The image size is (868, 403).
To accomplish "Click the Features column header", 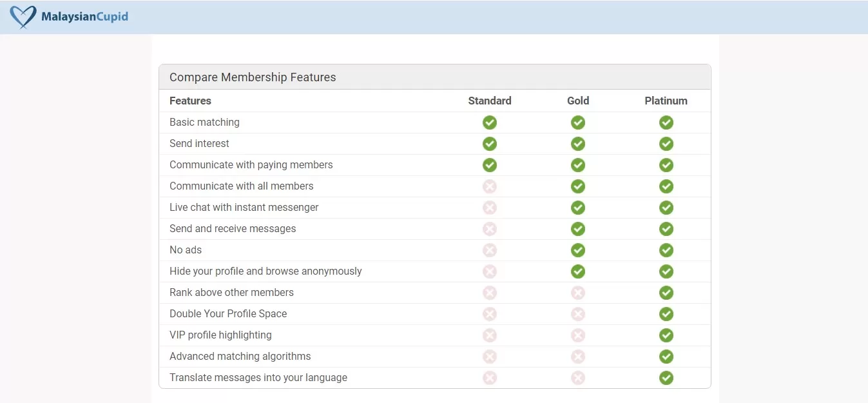I will [190, 101].
